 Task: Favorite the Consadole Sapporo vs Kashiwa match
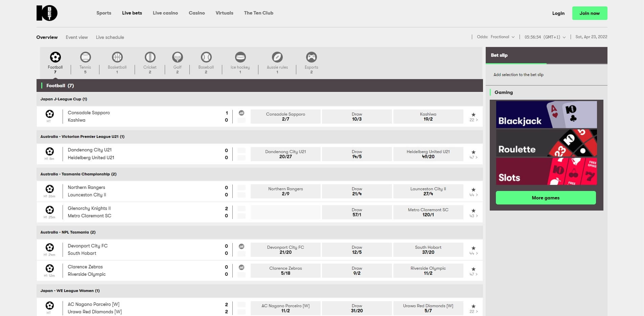pyautogui.click(x=473, y=114)
